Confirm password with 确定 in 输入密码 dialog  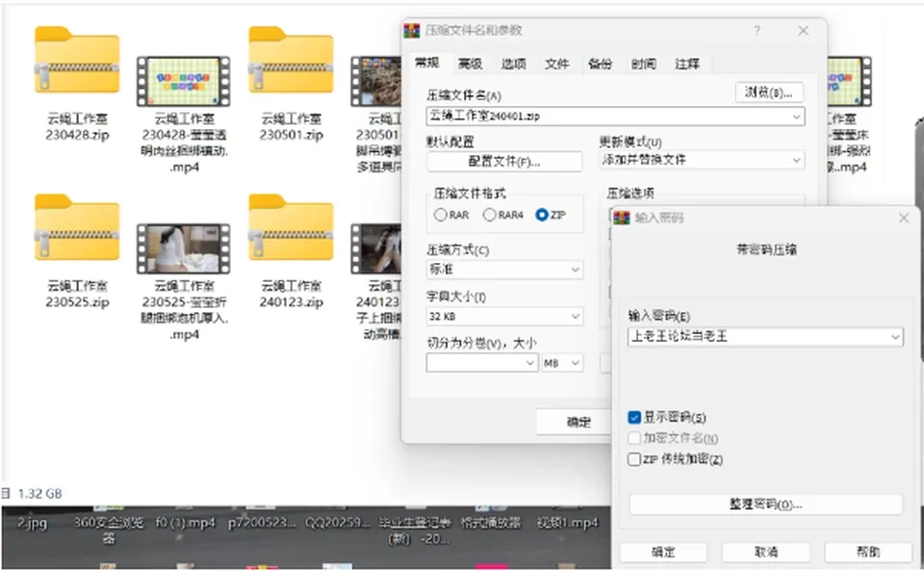click(x=663, y=552)
